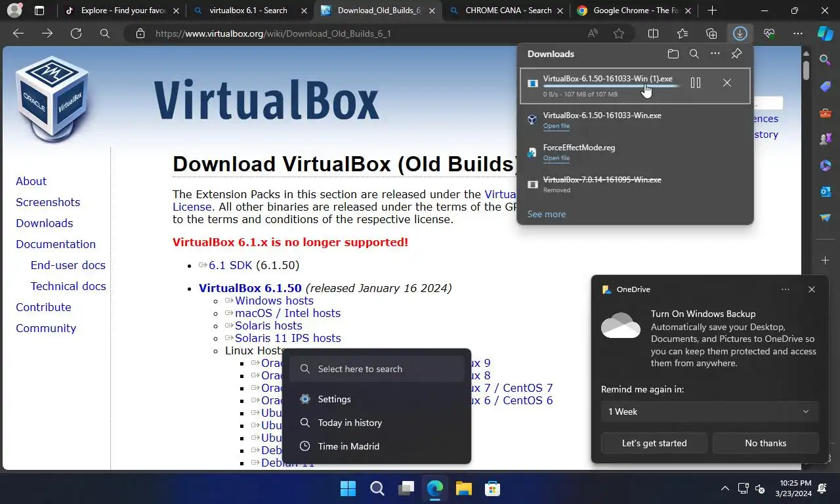Open the Screenshots sidebar link

coord(48,202)
